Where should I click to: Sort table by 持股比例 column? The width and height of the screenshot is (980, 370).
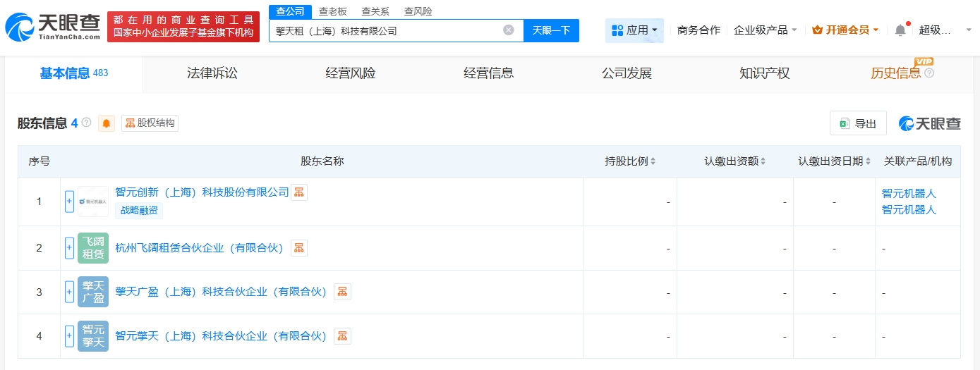tap(630, 161)
